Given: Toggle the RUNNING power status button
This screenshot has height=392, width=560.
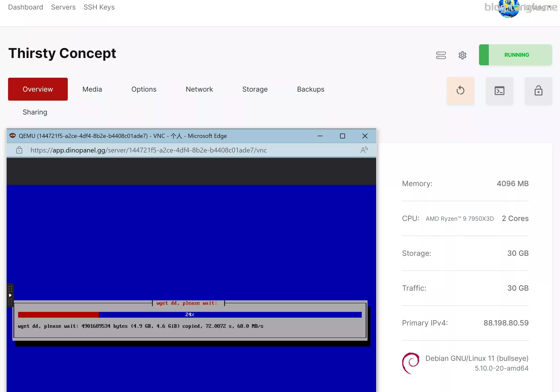Looking at the screenshot, I should 515,55.
